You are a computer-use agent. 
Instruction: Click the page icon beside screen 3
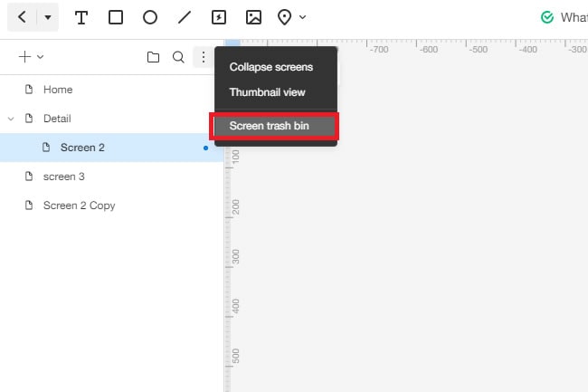tap(29, 177)
